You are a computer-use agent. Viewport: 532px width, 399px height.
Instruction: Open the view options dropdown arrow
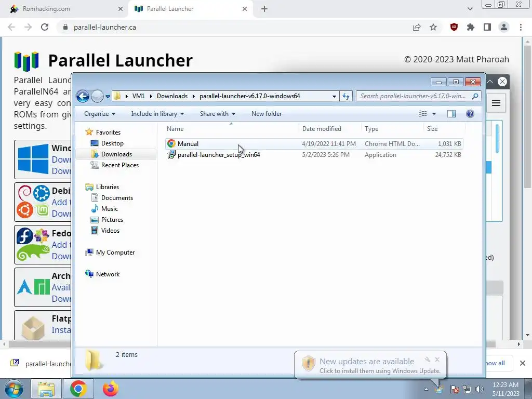(434, 114)
